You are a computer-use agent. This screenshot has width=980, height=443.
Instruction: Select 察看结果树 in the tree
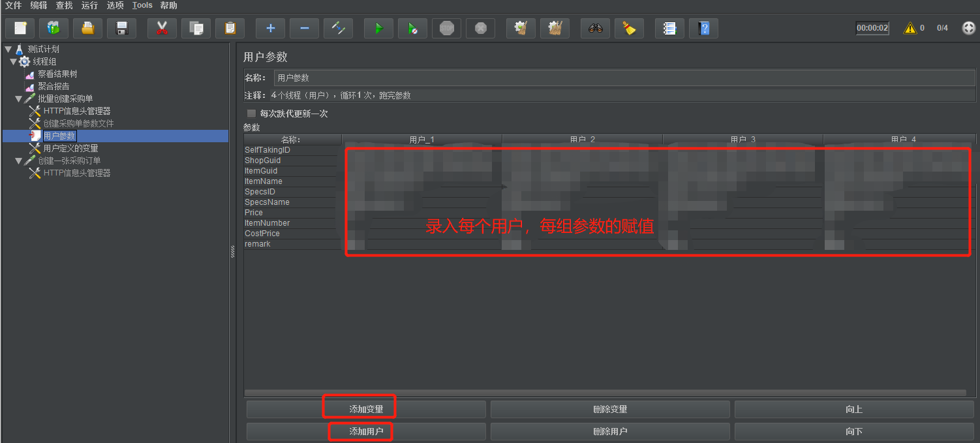point(57,74)
